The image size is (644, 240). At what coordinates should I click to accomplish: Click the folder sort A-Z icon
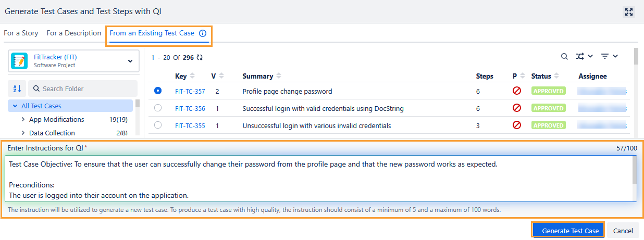(x=17, y=89)
